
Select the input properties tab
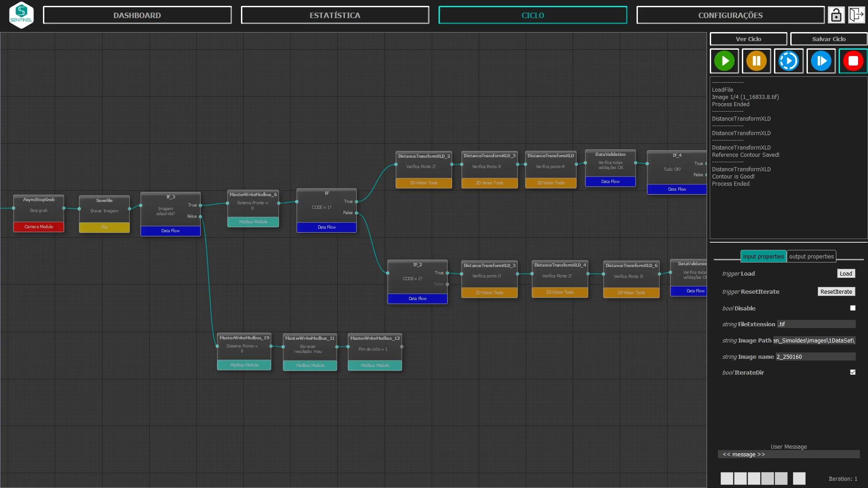(763, 257)
